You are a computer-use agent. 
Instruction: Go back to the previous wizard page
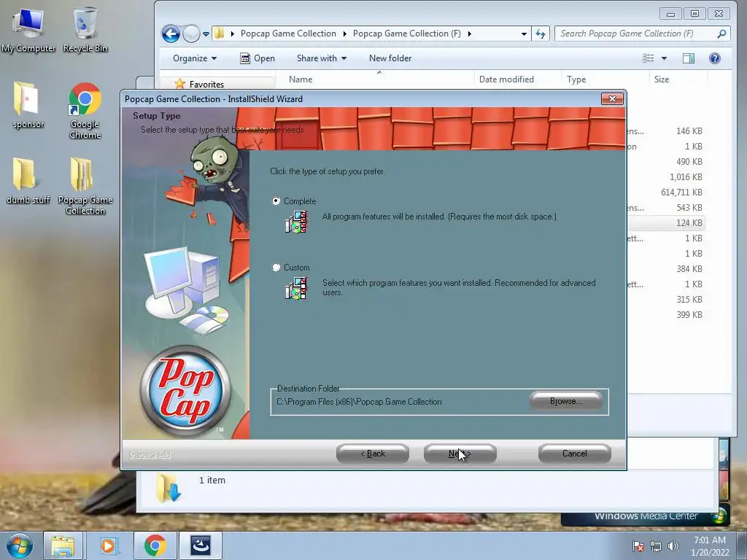tap(373, 454)
